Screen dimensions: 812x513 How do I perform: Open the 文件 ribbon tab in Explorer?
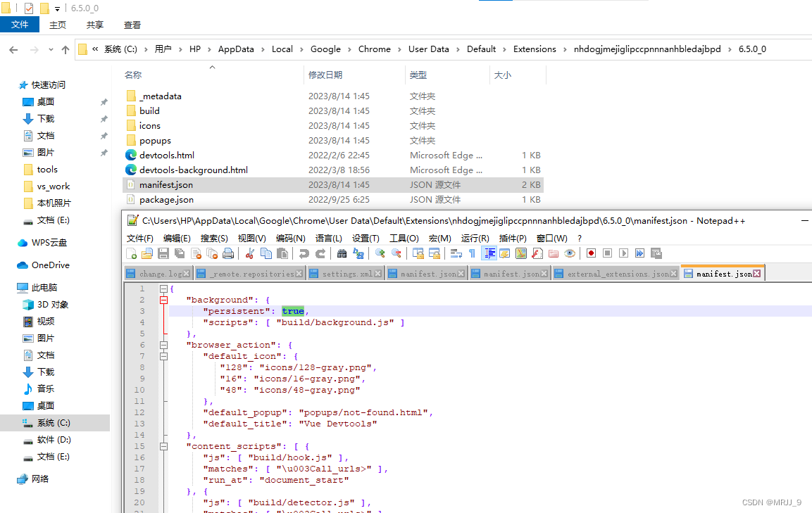(x=20, y=25)
